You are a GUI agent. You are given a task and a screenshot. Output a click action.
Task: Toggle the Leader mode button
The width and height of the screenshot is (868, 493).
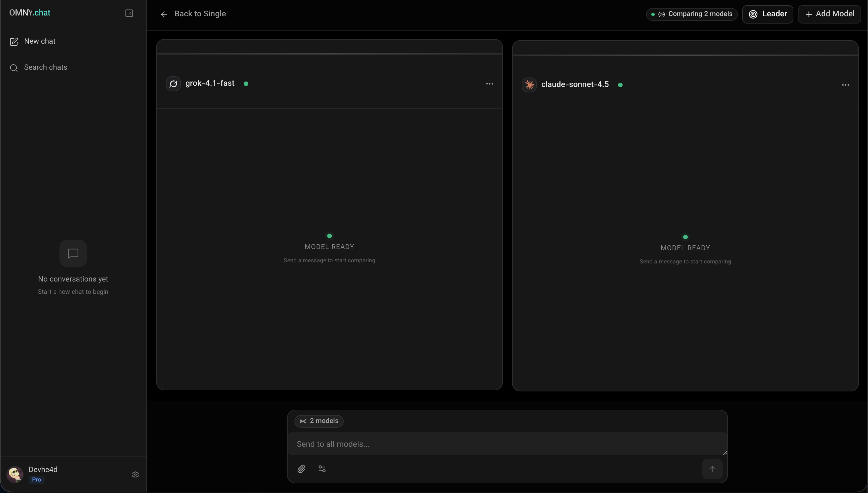[x=768, y=13]
